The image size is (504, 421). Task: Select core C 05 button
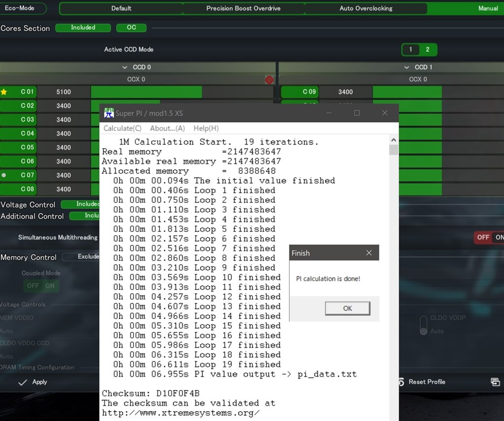18,147
